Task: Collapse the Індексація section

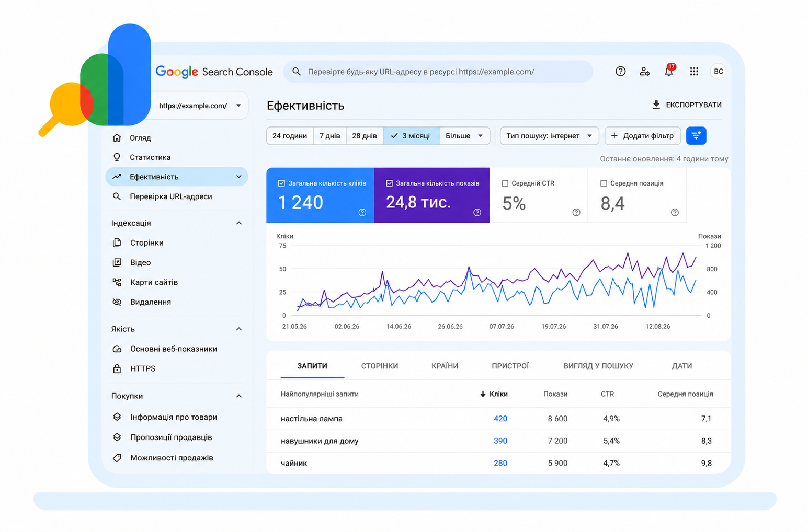Action: (239, 223)
